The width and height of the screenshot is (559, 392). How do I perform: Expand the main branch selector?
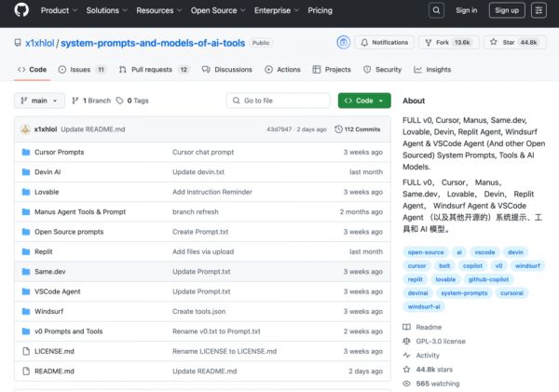pyautogui.click(x=40, y=101)
